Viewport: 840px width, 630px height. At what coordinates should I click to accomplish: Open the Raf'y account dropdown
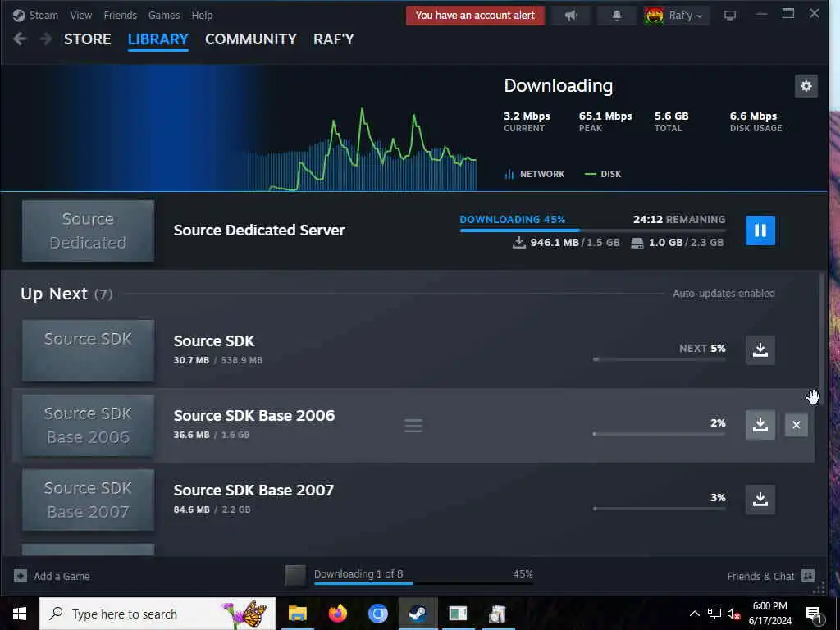click(x=686, y=16)
